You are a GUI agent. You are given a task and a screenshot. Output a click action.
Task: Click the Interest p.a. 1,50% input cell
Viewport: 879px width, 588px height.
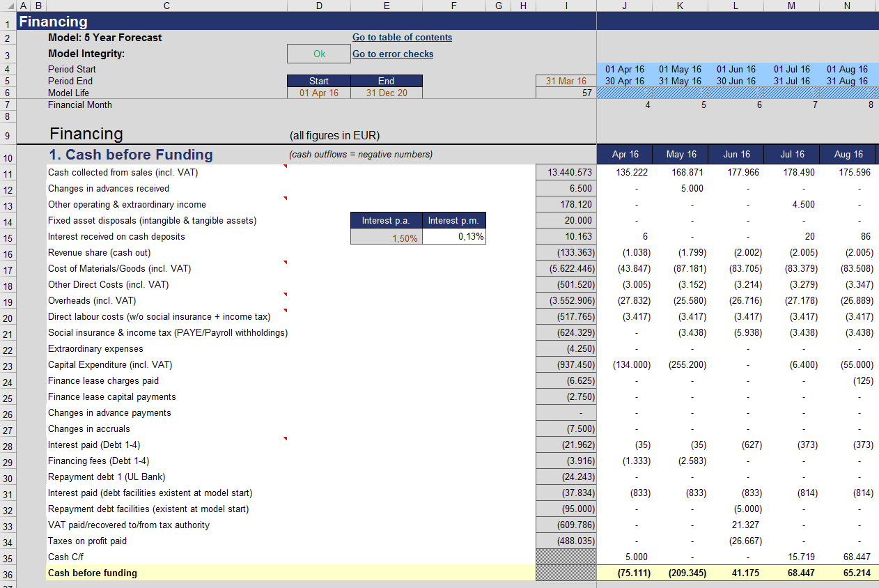tap(387, 237)
